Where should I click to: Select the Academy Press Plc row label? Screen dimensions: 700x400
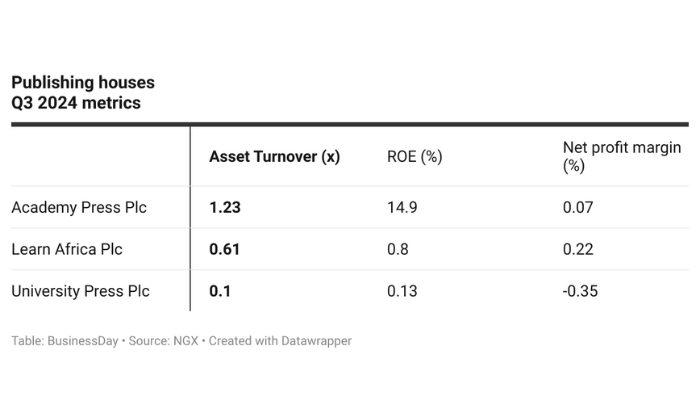click(79, 207)
